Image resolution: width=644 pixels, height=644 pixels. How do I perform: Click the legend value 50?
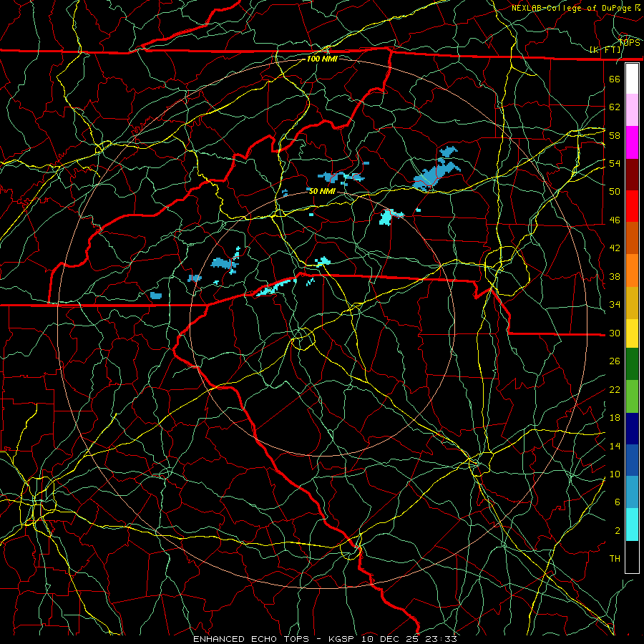point(615,192)
